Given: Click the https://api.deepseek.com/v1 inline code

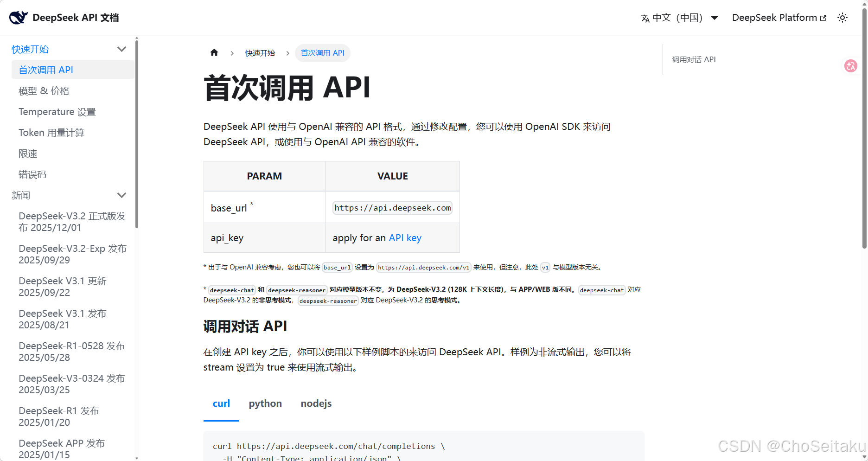Looking at the screenshot, I should tap(424, 267).
